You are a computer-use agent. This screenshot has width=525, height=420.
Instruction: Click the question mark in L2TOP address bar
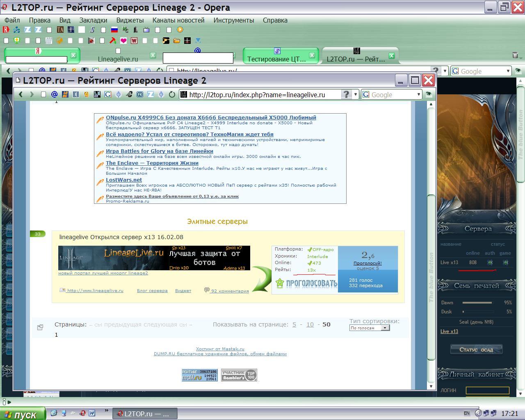coord(346,94)
